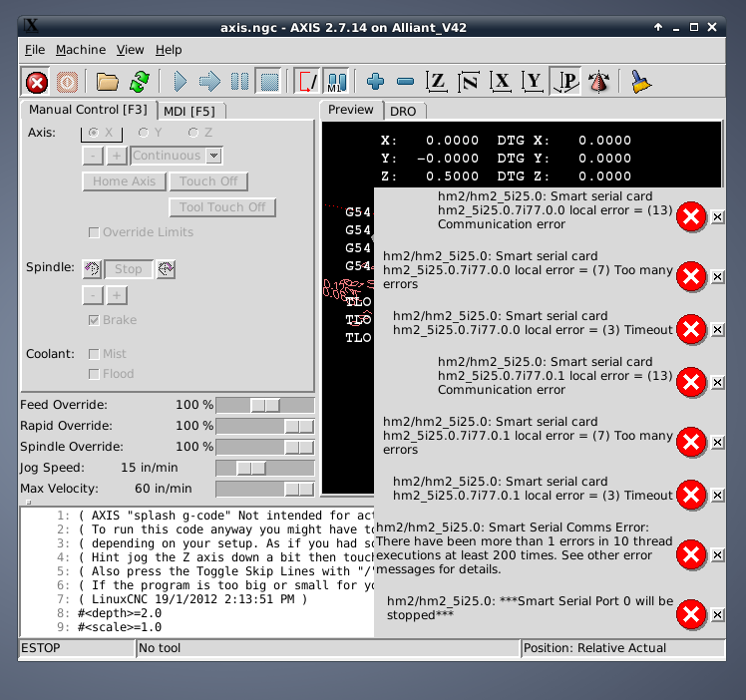Adjust the Spindle Override slider
Screen dimensions: 746x700
[265, 447]
